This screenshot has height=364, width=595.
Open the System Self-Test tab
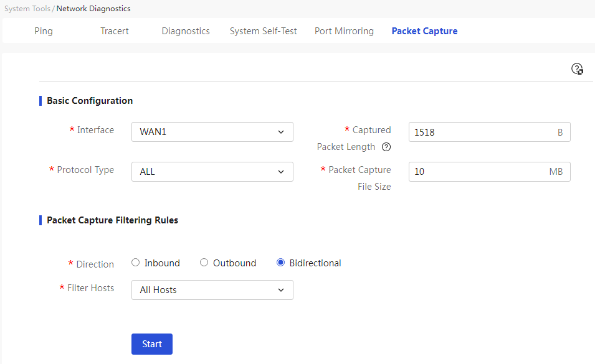click(264, 31)
